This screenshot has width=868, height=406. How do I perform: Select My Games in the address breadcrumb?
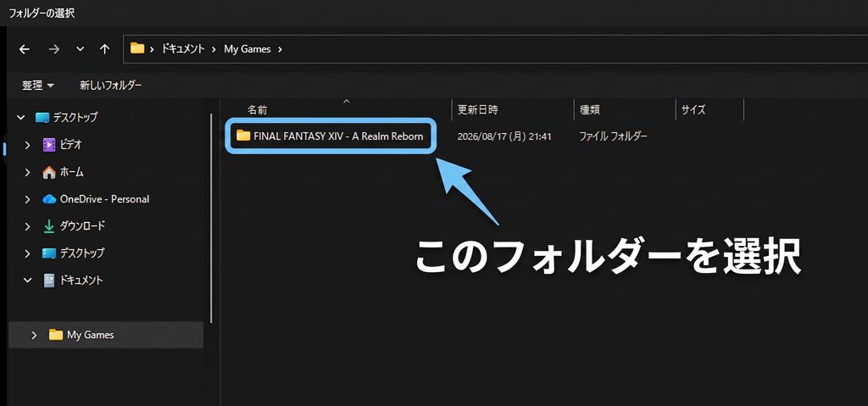[x=248, y=49]
